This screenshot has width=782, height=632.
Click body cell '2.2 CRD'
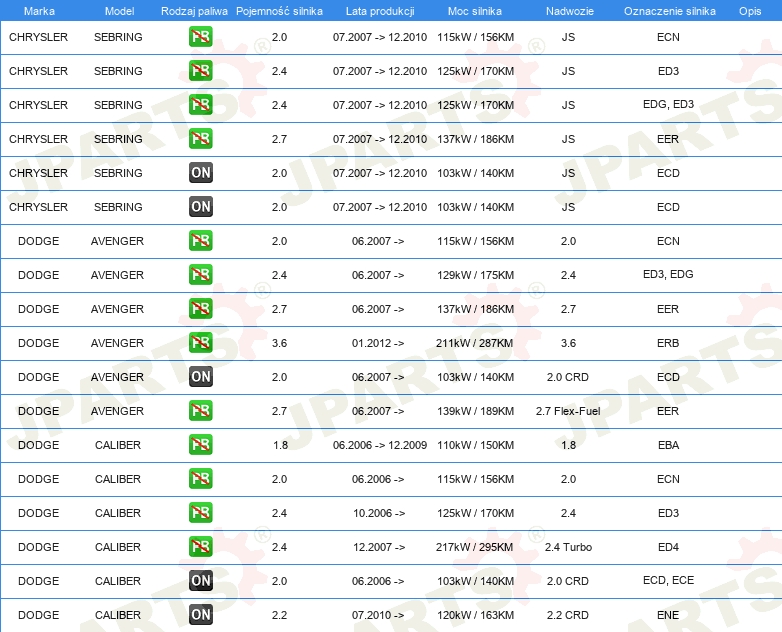(x=568, y=615)
